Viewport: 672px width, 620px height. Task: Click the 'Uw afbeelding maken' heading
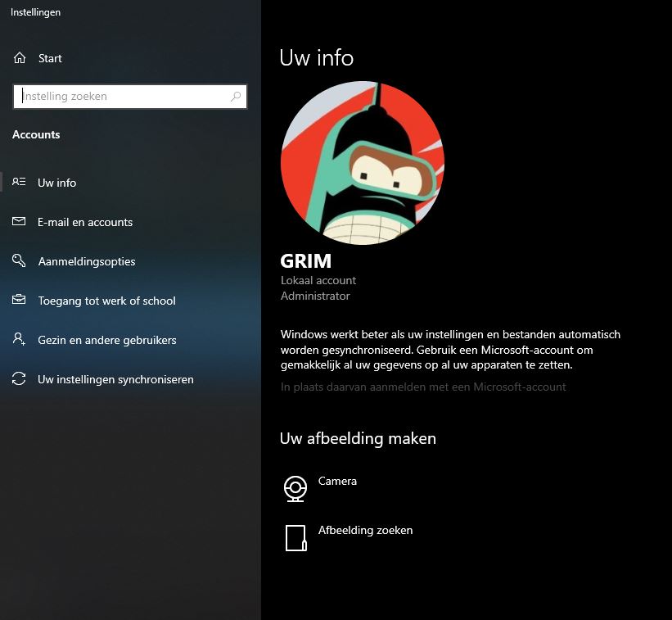[x=358, y=439]
